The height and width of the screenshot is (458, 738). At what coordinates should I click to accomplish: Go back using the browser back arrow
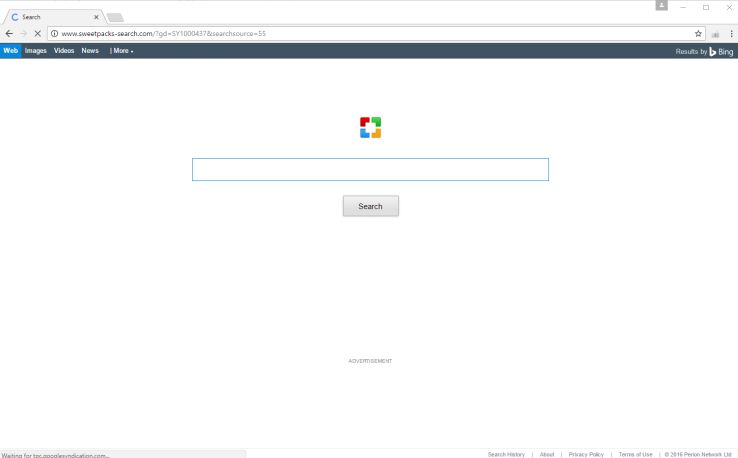point(9,33)
